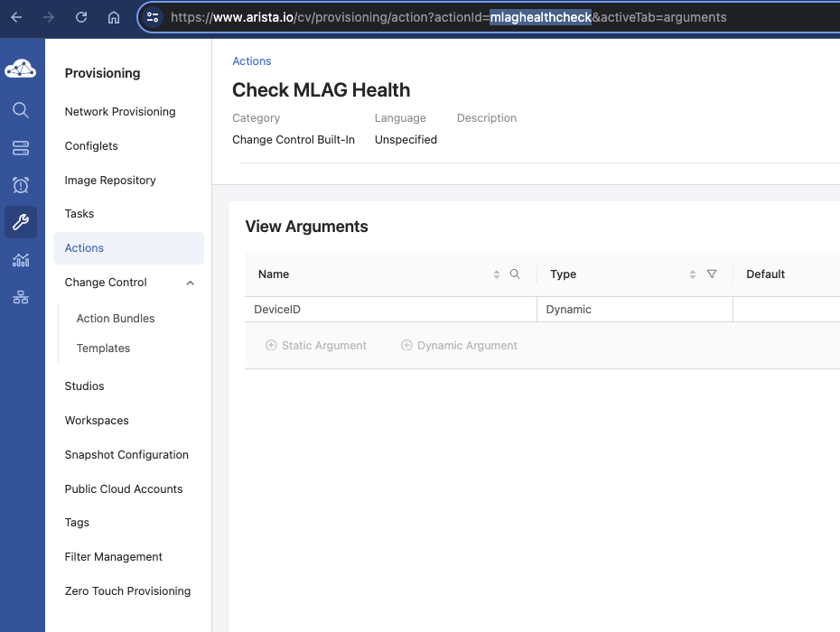The height and width of the screenshot is (632, 840).
Task: Select the Provisioning wrench icon
Action: pyautogui.click(x=21, y=222)
